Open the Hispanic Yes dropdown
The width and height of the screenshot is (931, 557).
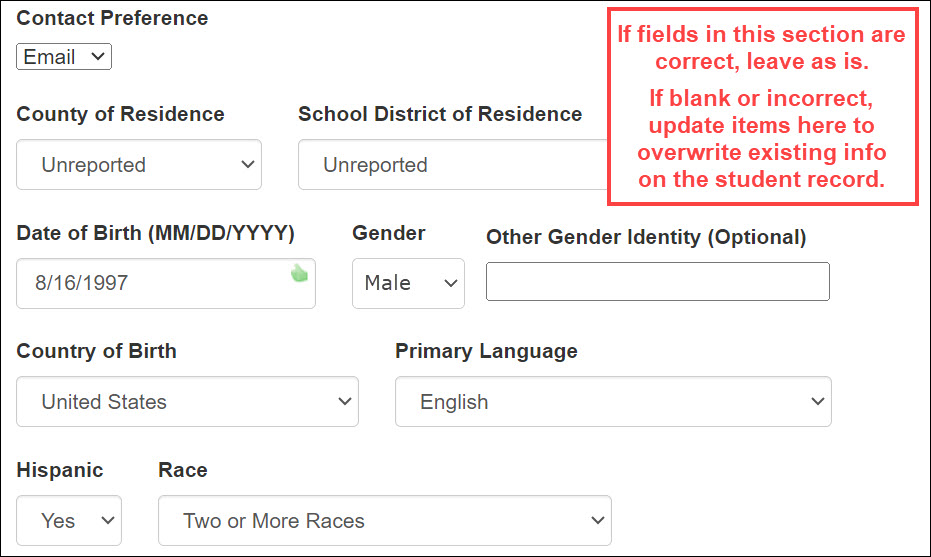[x=69, y=521]
